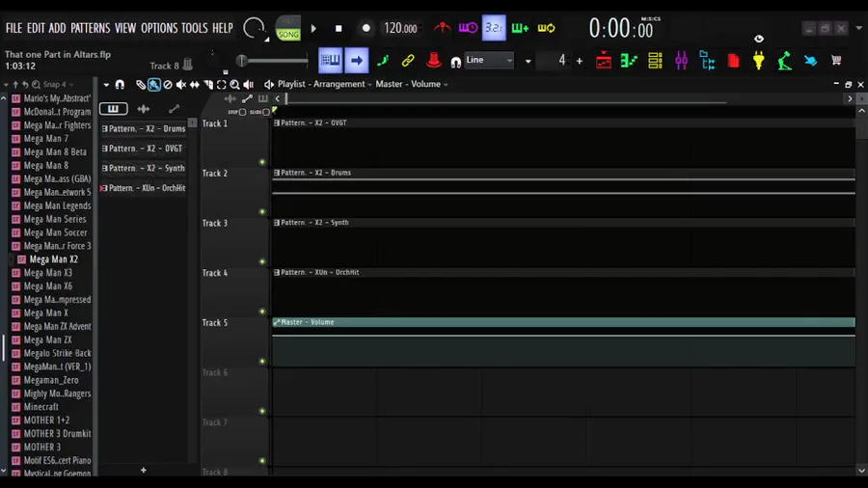Click the browser undo arrow icon
The image size is (868, 488).
pyautogui.click(x=25, y=85)
